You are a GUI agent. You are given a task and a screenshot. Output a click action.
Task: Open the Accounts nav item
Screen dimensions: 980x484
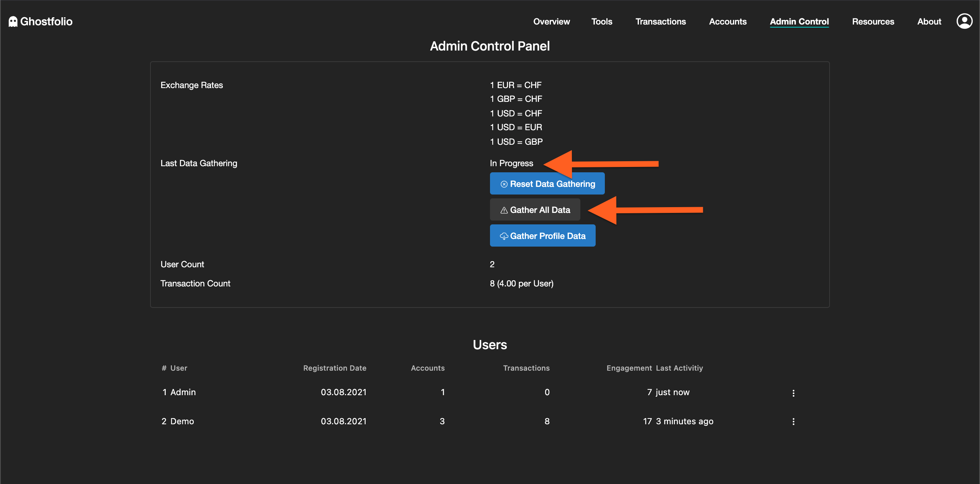pos(728,21)
